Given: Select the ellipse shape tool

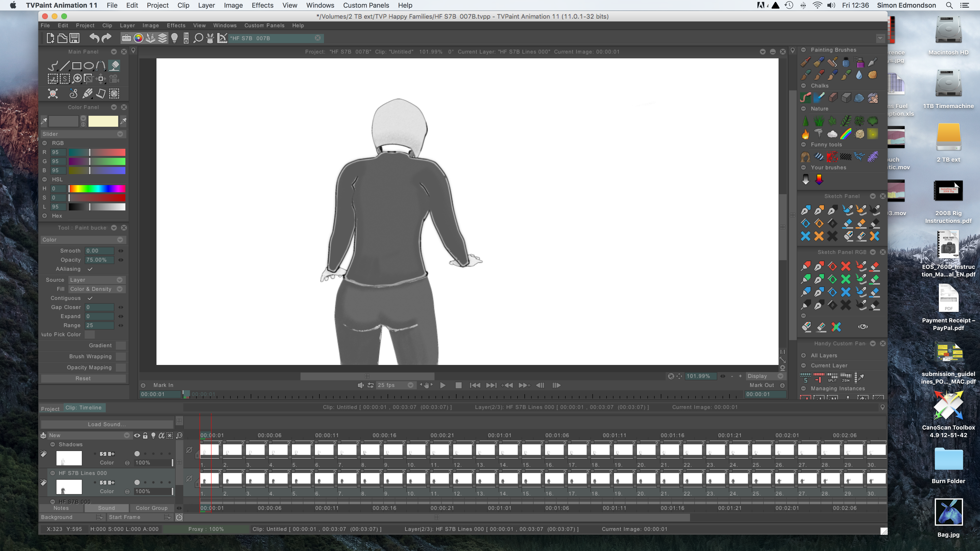Looking at the screenshot, I should coord(89,66).
